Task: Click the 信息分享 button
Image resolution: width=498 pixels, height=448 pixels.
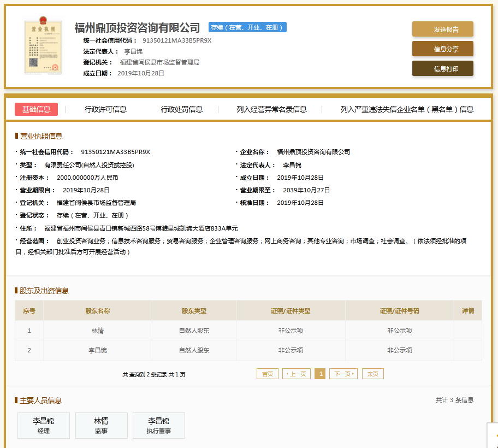Action: pyautogui.click(x=442, y=49)
